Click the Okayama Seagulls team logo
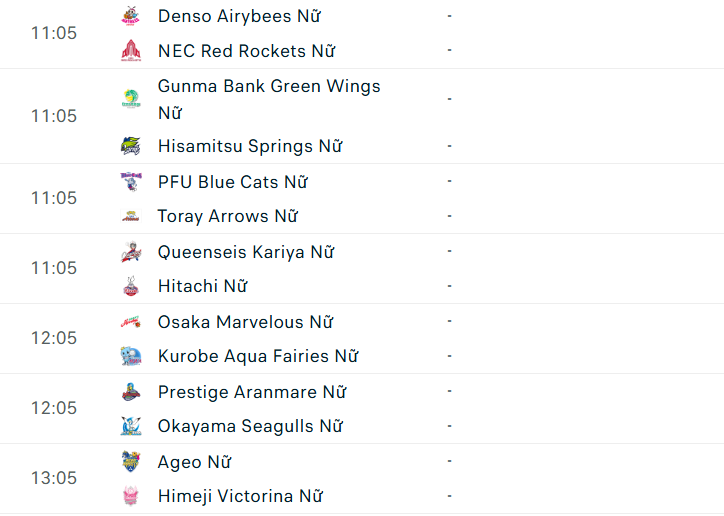 pyautogui.click(x=131, y=426)
